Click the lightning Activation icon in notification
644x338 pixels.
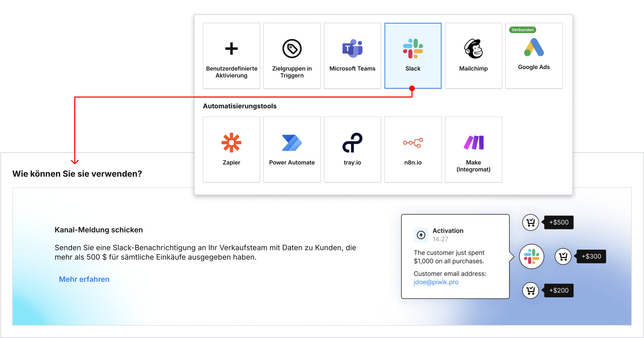click(x=421, y=235)
